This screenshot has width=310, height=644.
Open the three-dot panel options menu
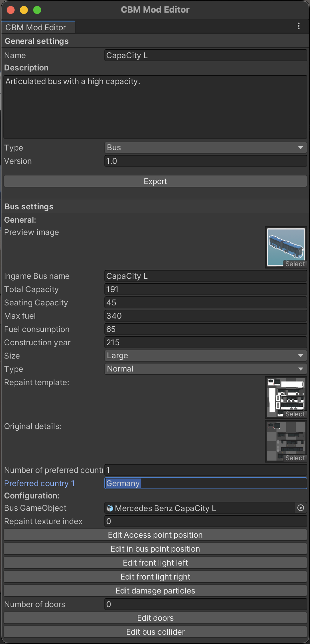299,26
